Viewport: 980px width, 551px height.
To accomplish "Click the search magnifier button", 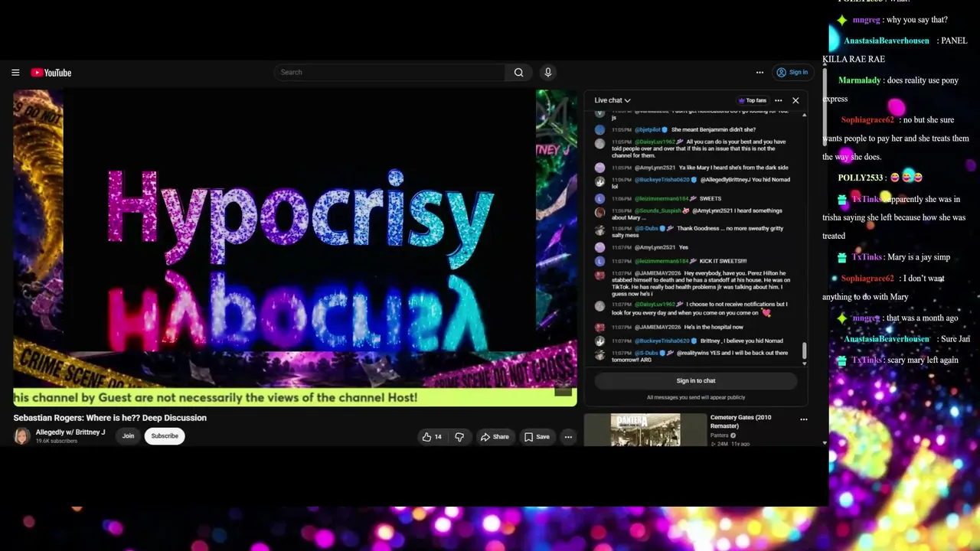I will point(518,73).
